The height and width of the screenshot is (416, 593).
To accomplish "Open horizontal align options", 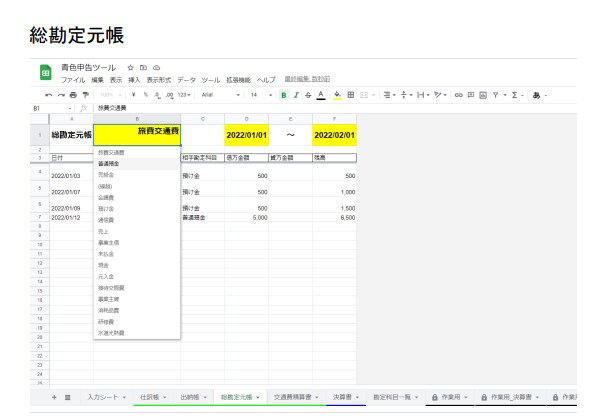I will (x=389, y=95).
